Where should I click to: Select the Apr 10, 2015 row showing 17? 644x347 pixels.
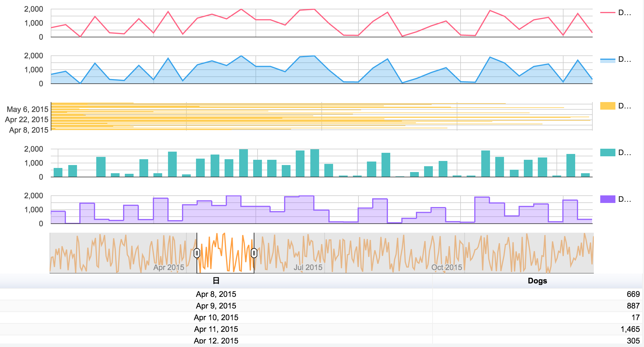[216, 317]
